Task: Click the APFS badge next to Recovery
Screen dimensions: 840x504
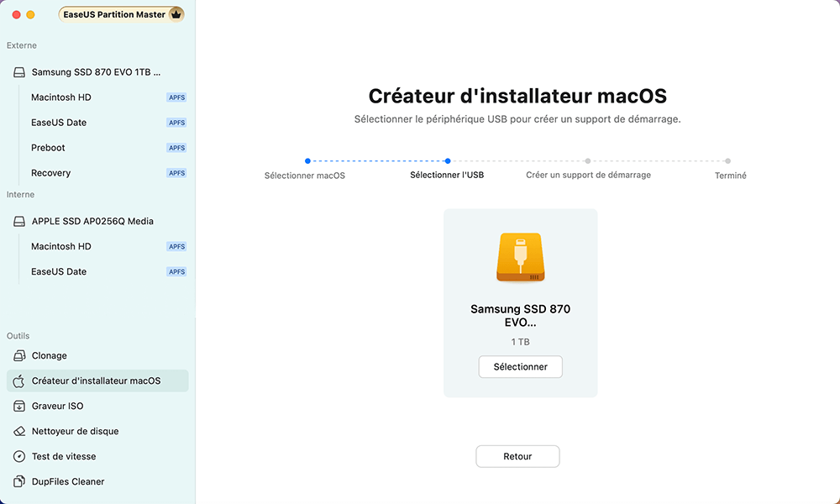Action: [176, 172]
